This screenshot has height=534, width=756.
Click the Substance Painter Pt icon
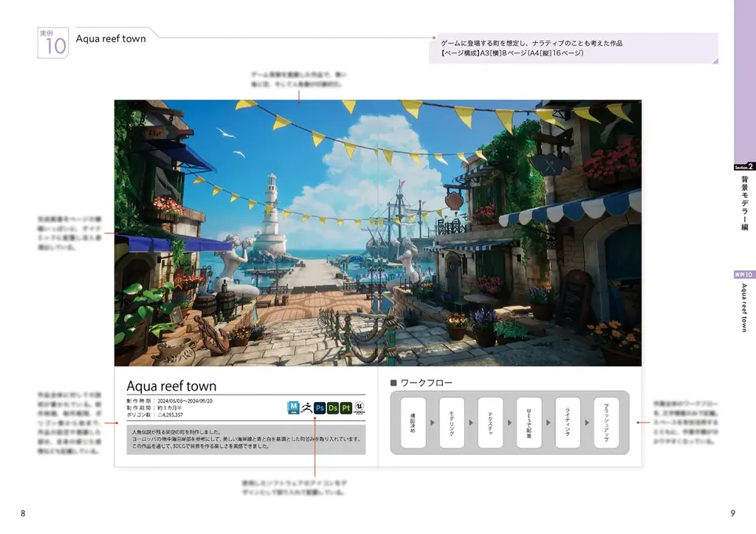click(346, 408)
